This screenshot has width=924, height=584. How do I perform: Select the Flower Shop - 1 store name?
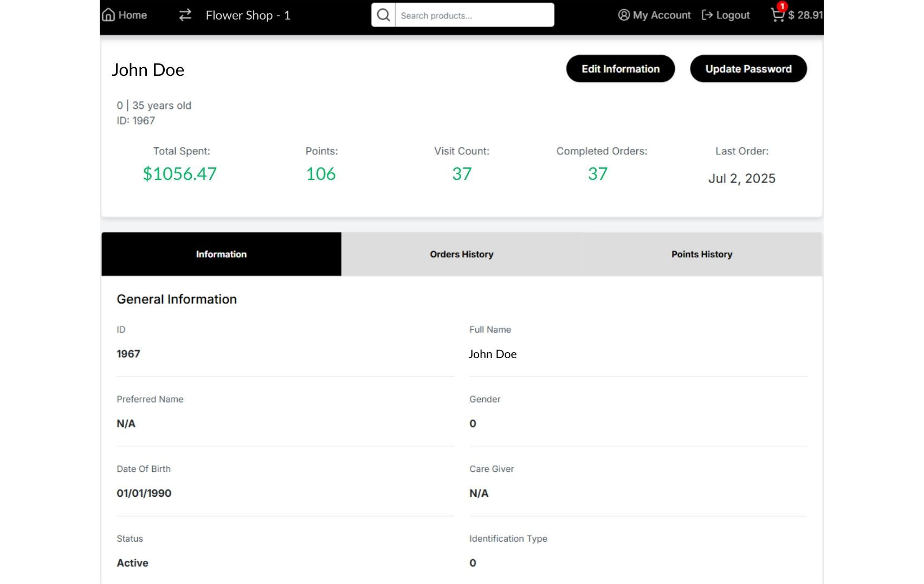click(248, 15)
